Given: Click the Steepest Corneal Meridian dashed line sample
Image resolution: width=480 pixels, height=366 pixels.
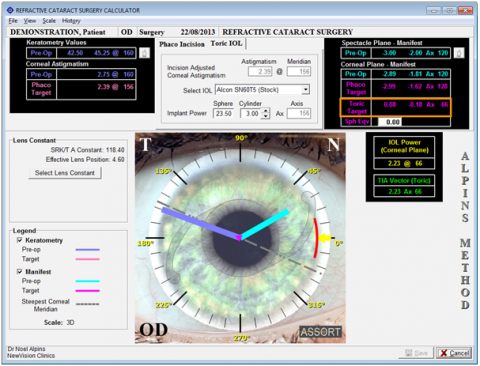Looking at the screenshot, I should tap(88, 304).
